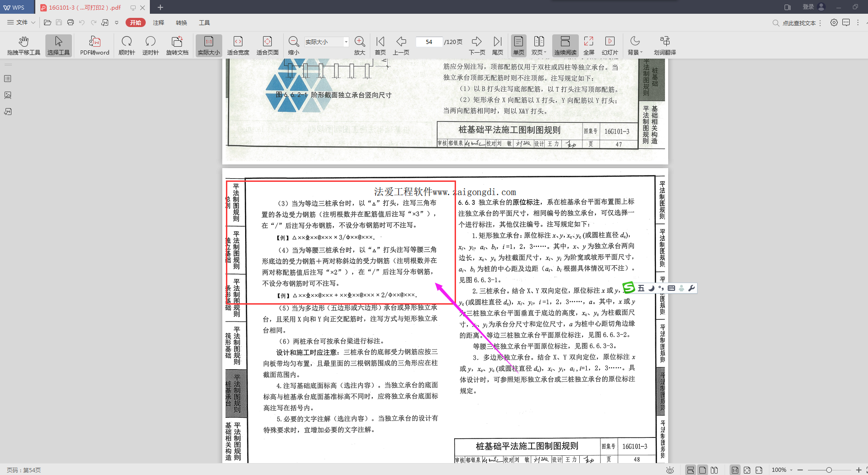
Task: Print the document via printer icon
Action: 70,22
